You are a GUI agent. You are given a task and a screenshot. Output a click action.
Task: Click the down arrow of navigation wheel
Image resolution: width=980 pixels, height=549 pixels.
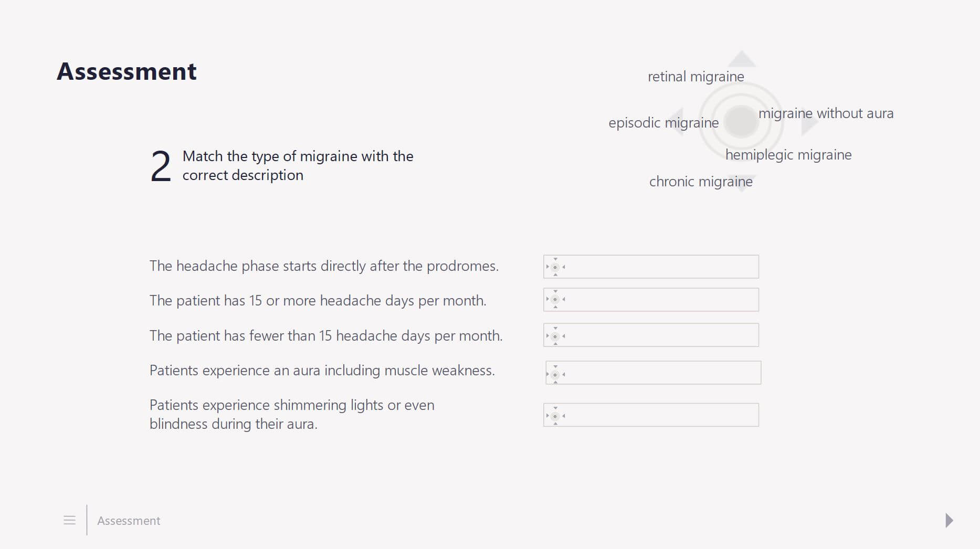click(x=741, y=184)
